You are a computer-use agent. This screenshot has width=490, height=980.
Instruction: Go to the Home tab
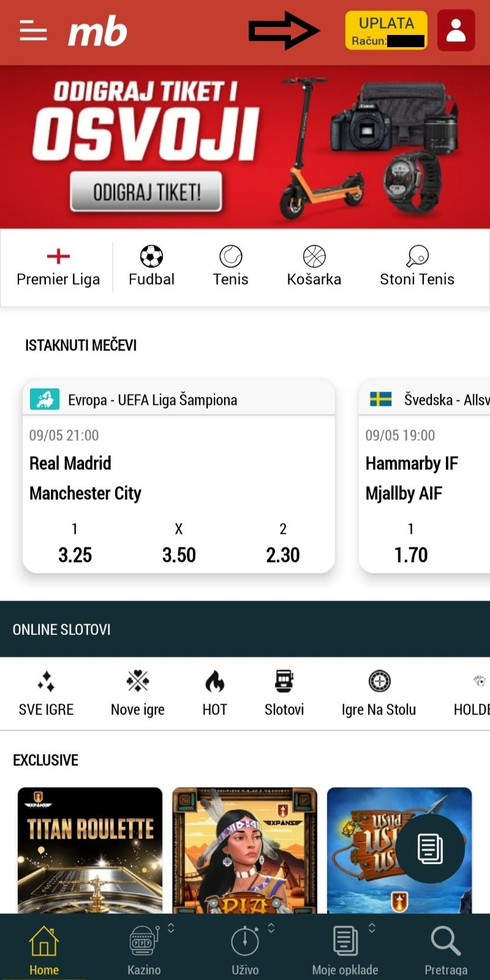pyautogui.click(x=44, y=949)
